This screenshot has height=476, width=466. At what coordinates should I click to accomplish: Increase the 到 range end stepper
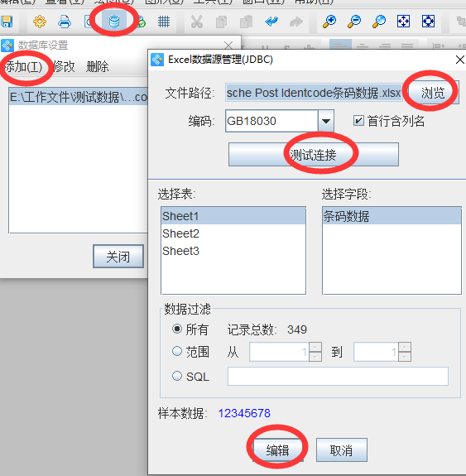coord(405,347)
